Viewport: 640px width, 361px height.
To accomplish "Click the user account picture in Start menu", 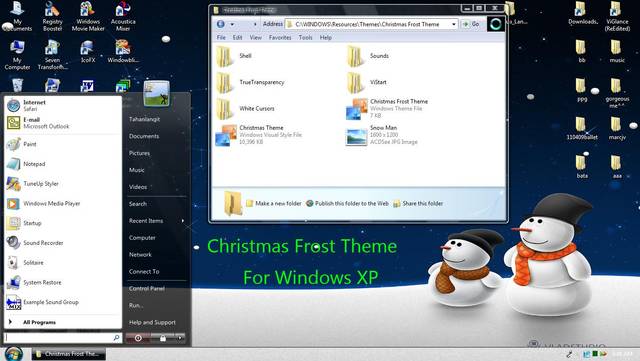I will [156, 94].
